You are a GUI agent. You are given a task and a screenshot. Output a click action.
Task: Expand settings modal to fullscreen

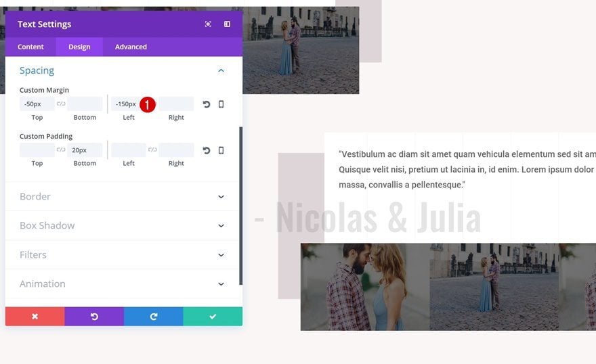pyautogui.click(x=208, y=24)
